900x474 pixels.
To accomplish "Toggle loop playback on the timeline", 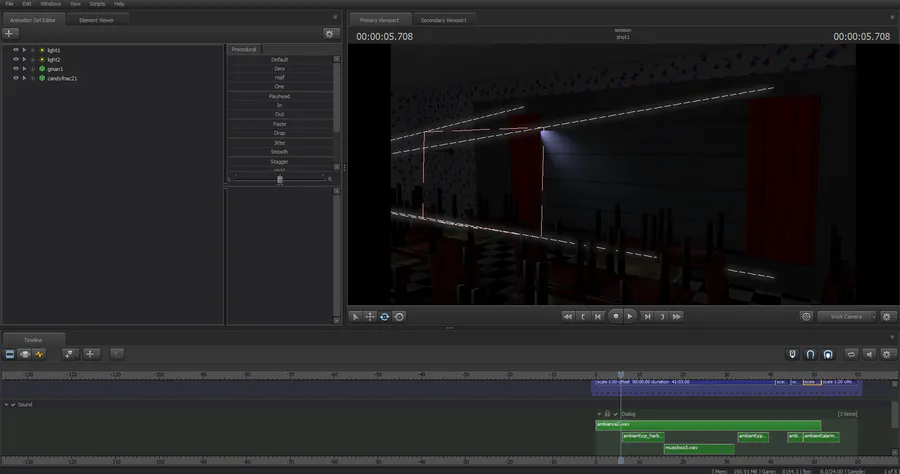I will pyautogui.click(x=851, y=355).
